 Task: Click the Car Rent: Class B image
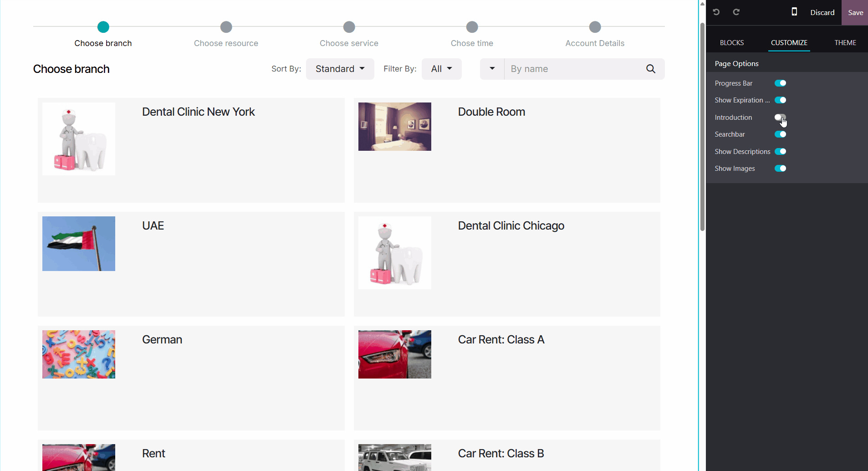pyautogui.click(x=395, y=457)
